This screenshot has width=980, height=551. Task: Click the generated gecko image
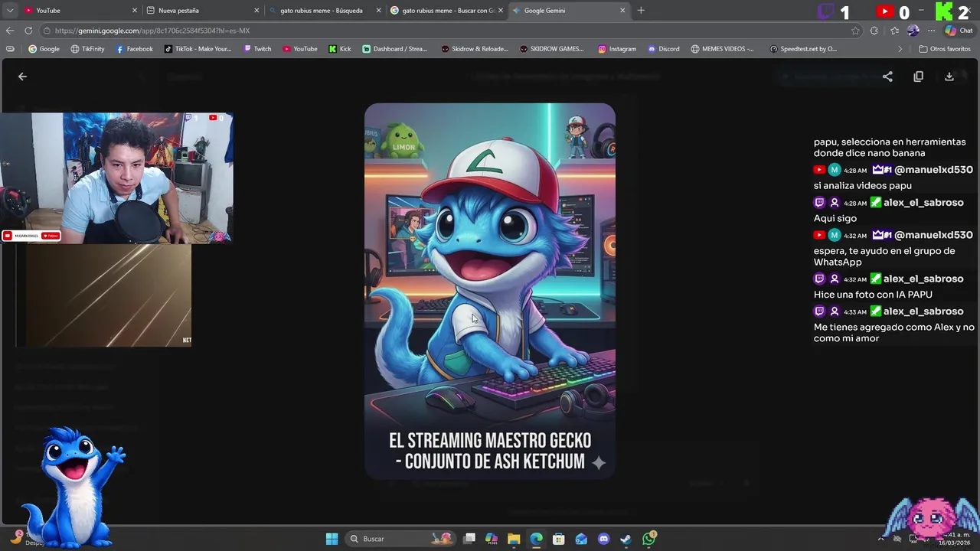[x=490, y=291]
